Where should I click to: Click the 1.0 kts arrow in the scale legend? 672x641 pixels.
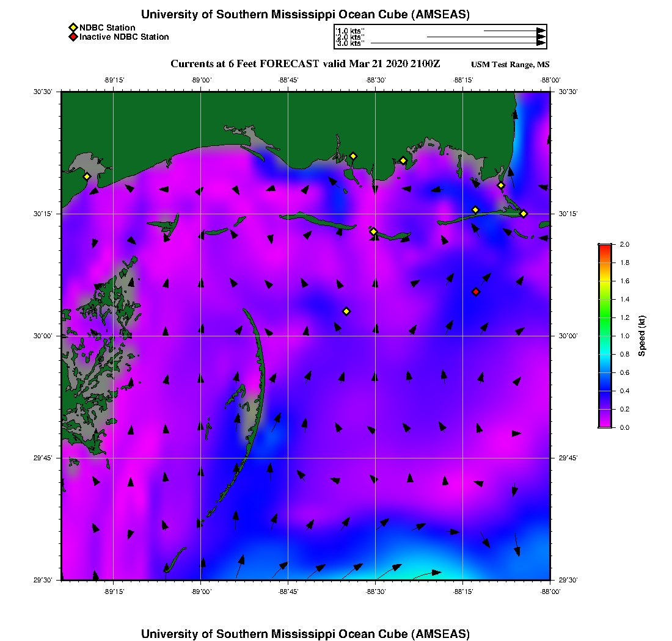click(514, 31)
